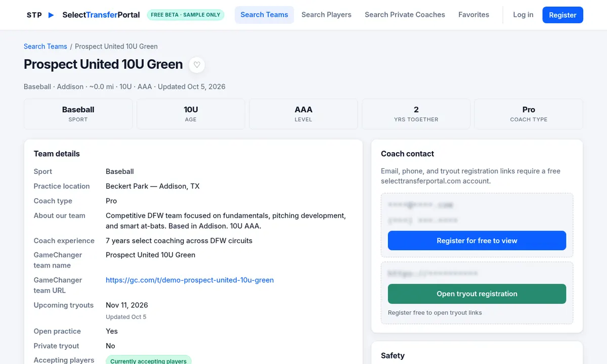The width and height of the screenshot is (607, 364).
Task: Select the AAA level stat card
Action: pos(303,114)
